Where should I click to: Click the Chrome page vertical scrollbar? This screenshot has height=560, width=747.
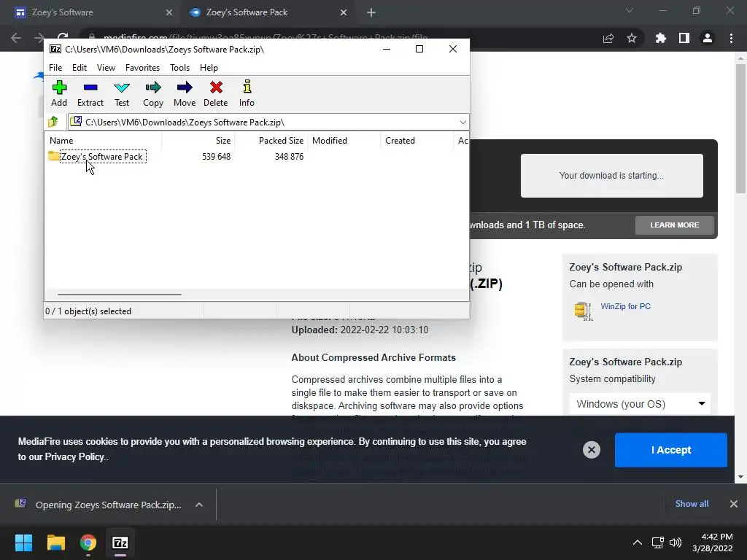(x=740, y=128)
